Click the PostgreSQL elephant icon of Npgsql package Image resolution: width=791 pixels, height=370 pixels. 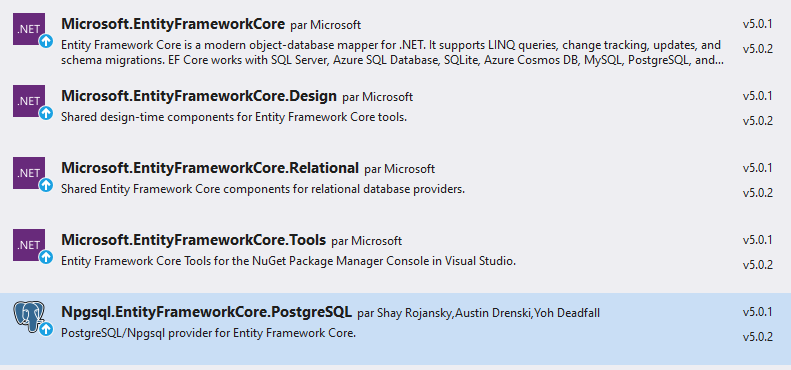click(x=29, y=316)
